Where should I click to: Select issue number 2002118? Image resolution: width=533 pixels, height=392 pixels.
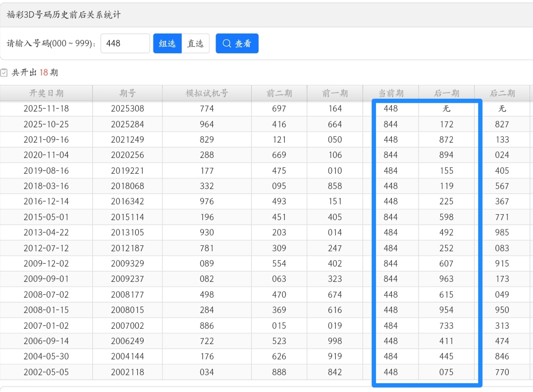(x=127, y=372)
